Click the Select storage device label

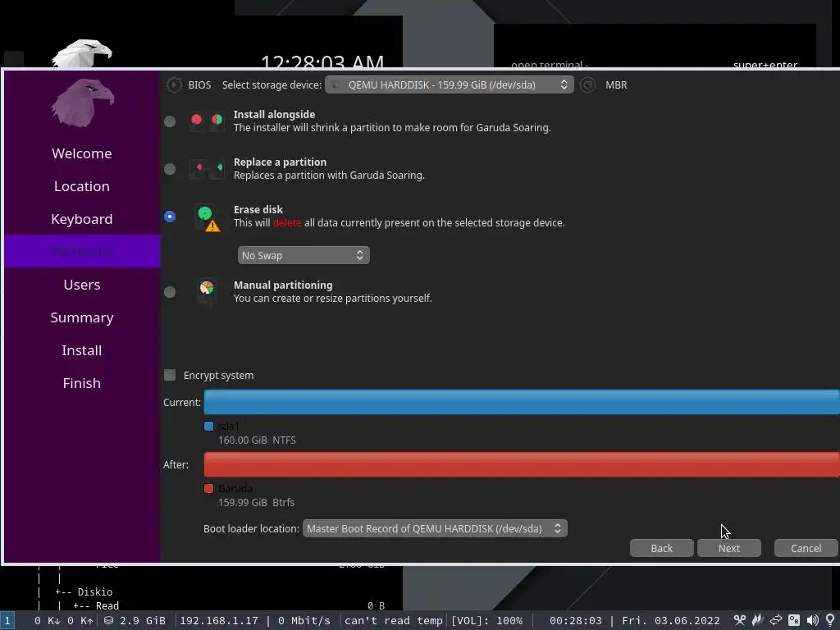click(x=272, y=85)
